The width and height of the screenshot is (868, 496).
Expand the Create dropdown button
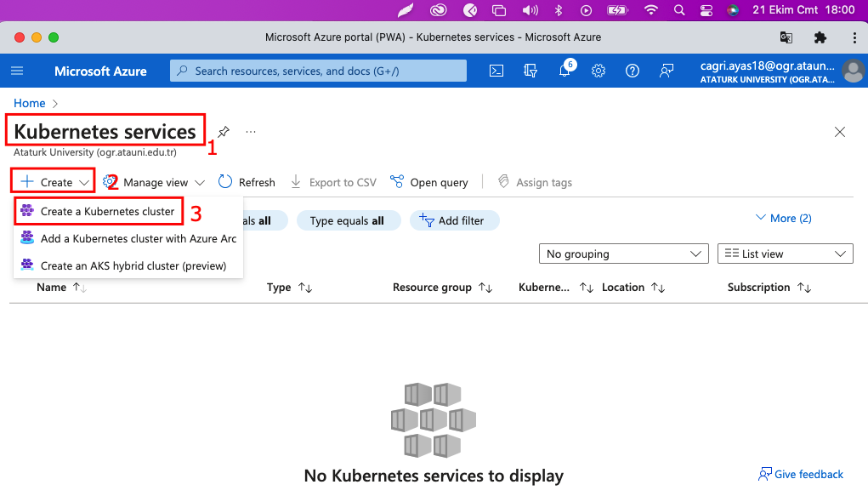click(54, 182)
